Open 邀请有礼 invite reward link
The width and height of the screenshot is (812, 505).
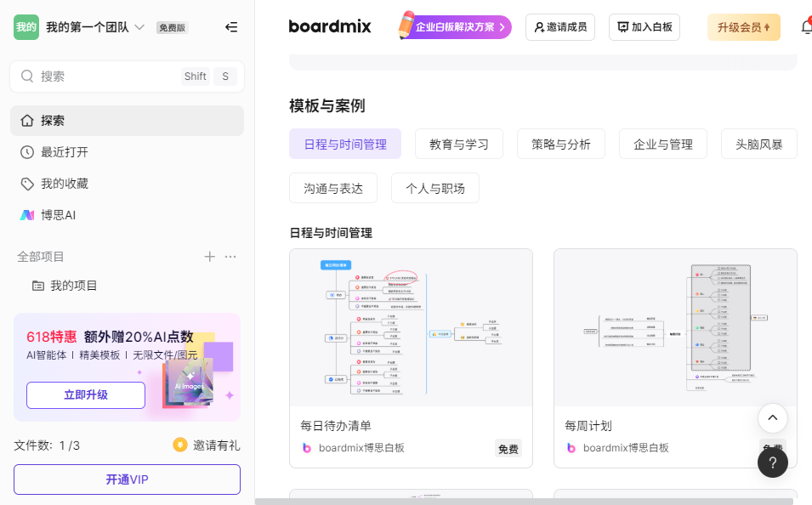217,445
